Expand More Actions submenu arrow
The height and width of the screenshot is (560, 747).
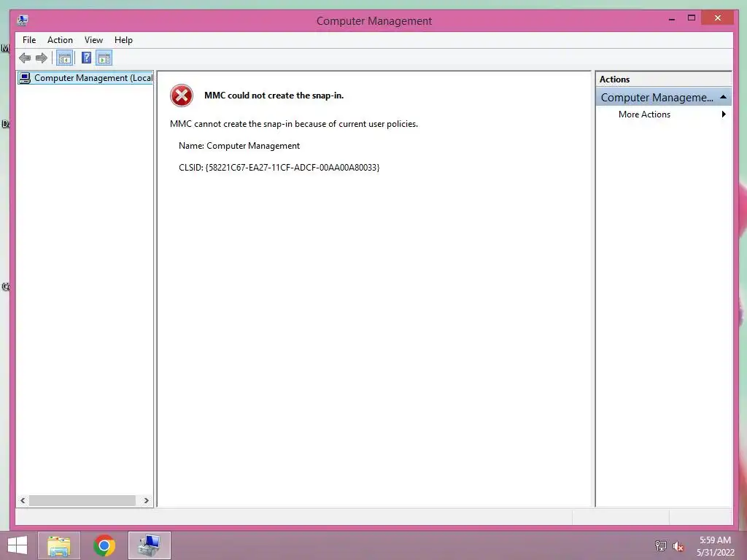coord(724,114)
